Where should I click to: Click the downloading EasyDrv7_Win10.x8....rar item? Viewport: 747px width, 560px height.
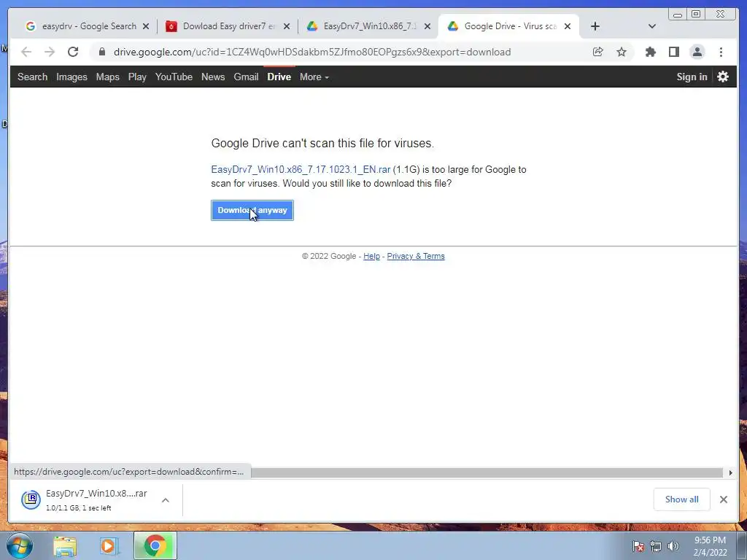[96, 499]
